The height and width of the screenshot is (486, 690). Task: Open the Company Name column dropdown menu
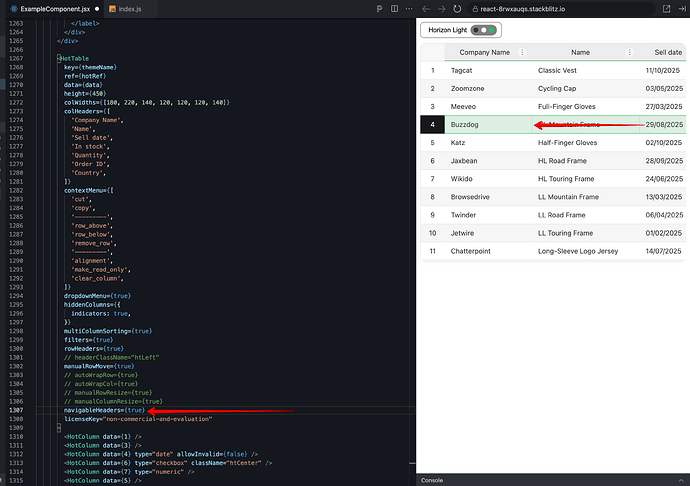click(x=522, y=52)
